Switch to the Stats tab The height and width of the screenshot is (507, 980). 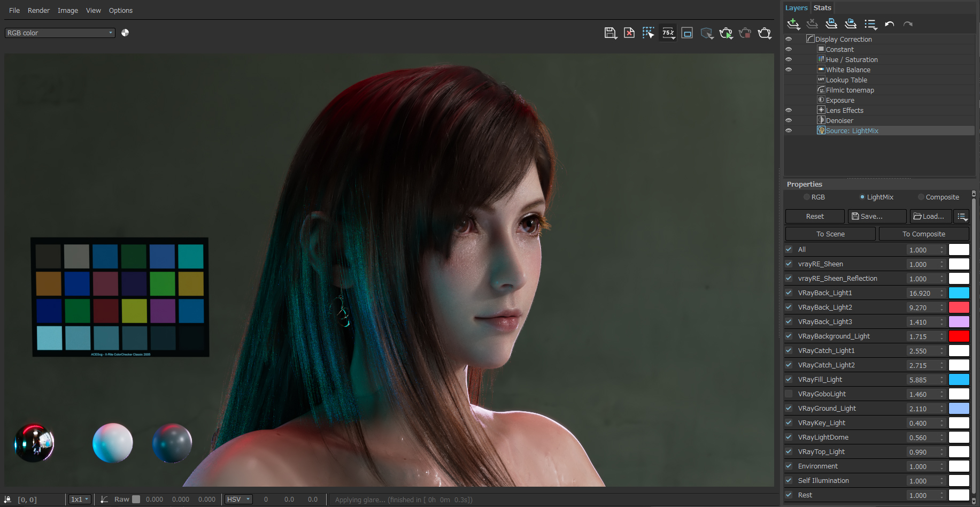tap(822, 7)
